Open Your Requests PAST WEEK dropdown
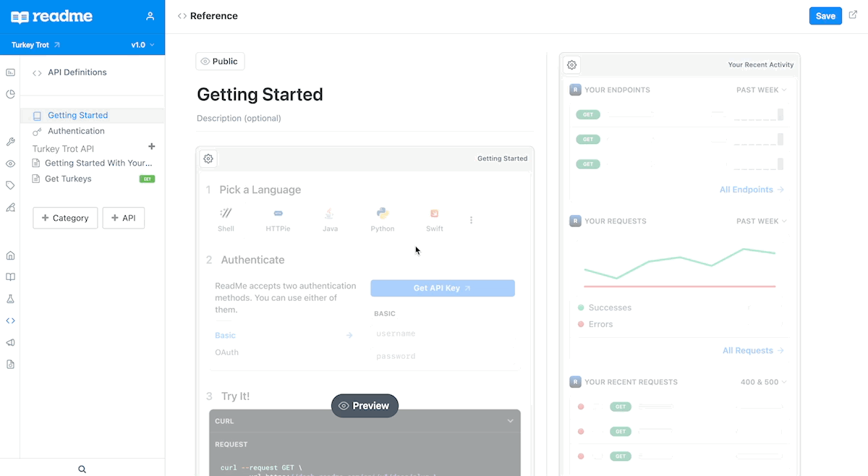This screenshot has width=868, height=476. tap(762, 221)
